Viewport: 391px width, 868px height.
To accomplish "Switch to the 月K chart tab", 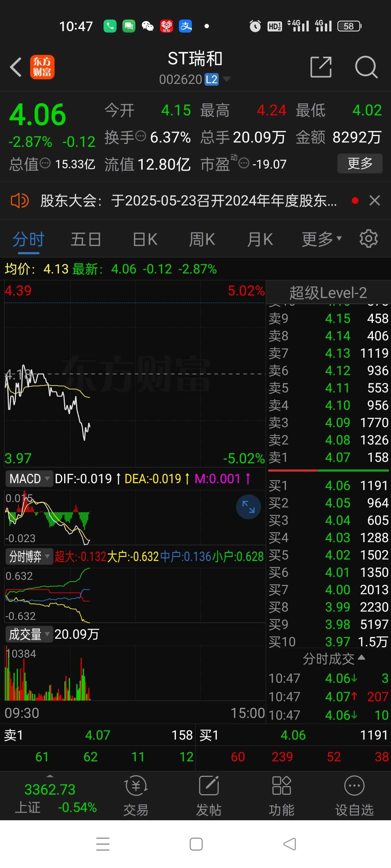I will pos(260,239).
